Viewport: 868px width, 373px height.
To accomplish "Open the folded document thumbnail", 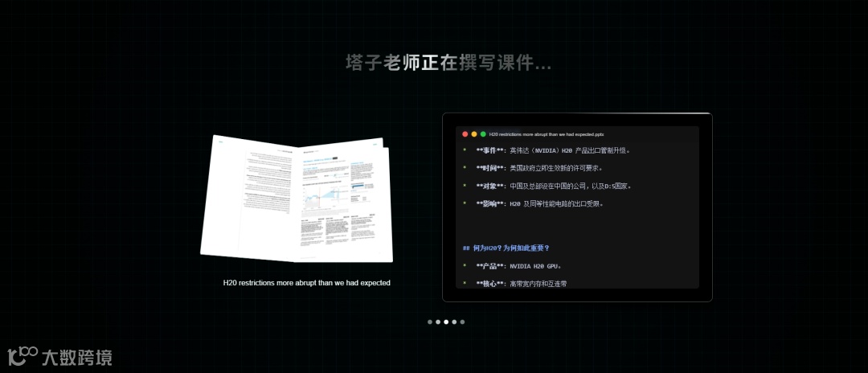I will click(x=297, y=199).
